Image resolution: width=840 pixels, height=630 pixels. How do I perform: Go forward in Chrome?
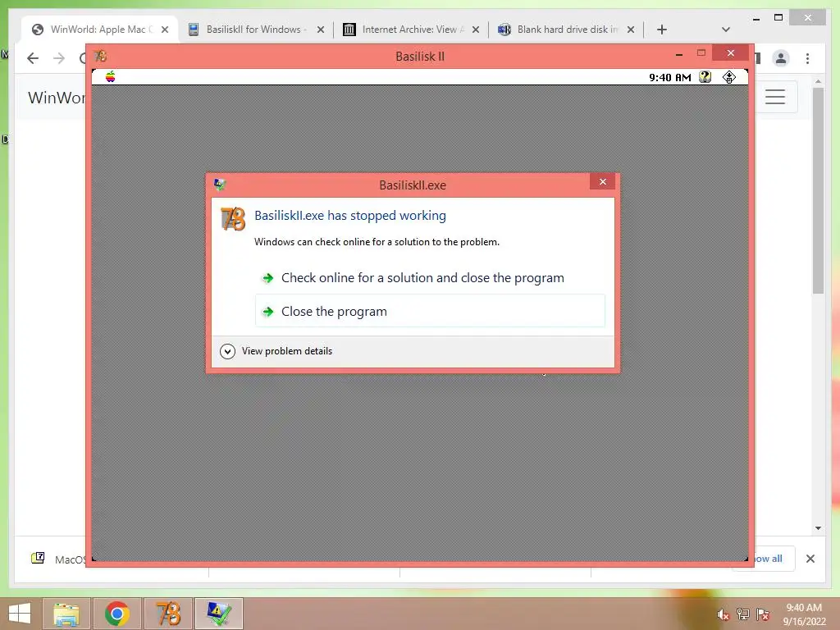[59, 58]
